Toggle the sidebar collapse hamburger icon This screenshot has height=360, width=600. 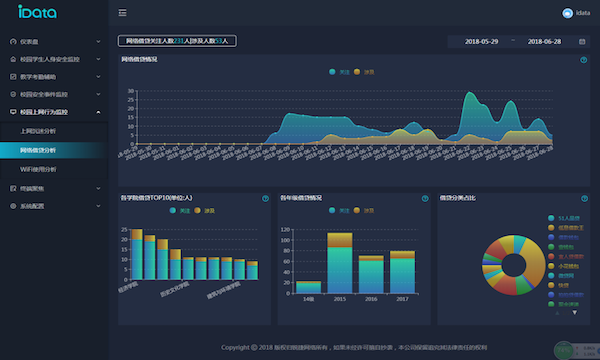coord(122,13)
